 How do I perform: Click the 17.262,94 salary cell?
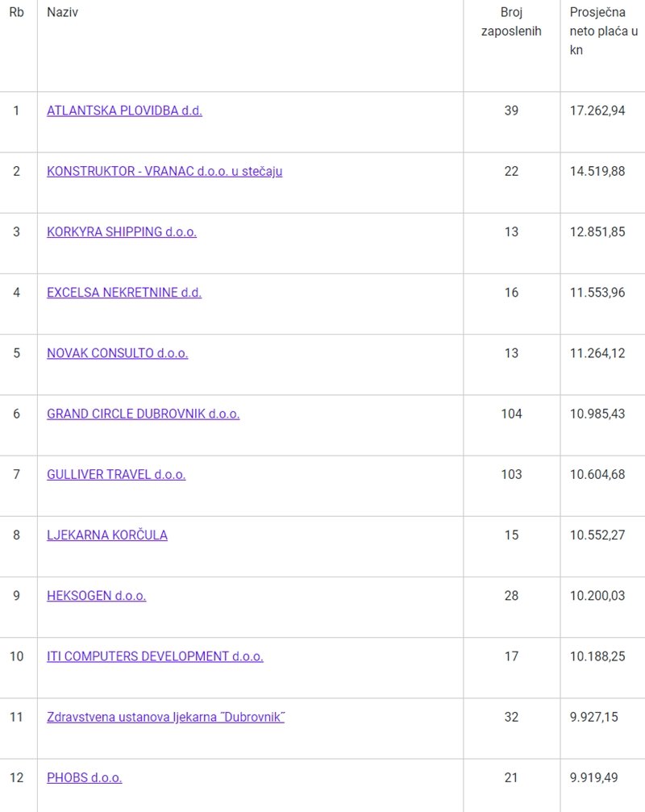[x=597, y=111]
